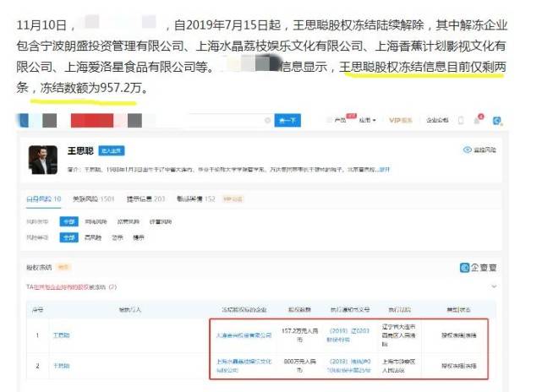Click the clear (x) icon in search box
Viewport: 542px width, 392px height.
click(x=265, y=121)
